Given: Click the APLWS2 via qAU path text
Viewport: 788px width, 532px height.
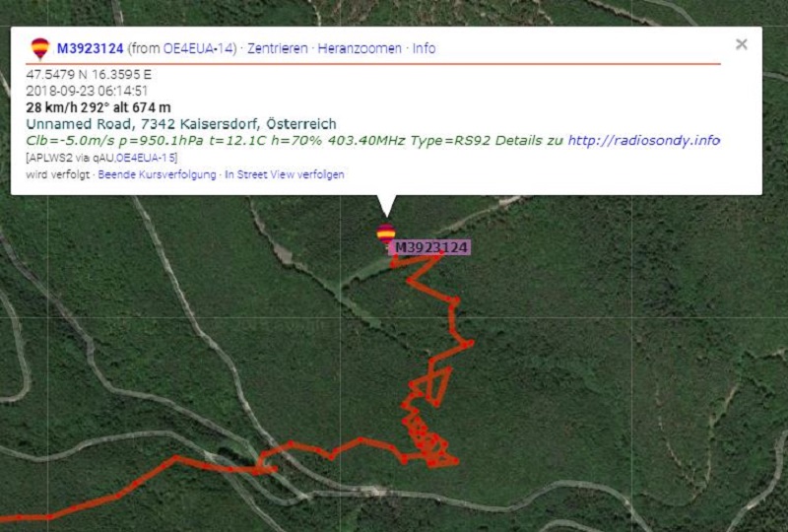Looking at the screenshot, I should click(71, 158).
